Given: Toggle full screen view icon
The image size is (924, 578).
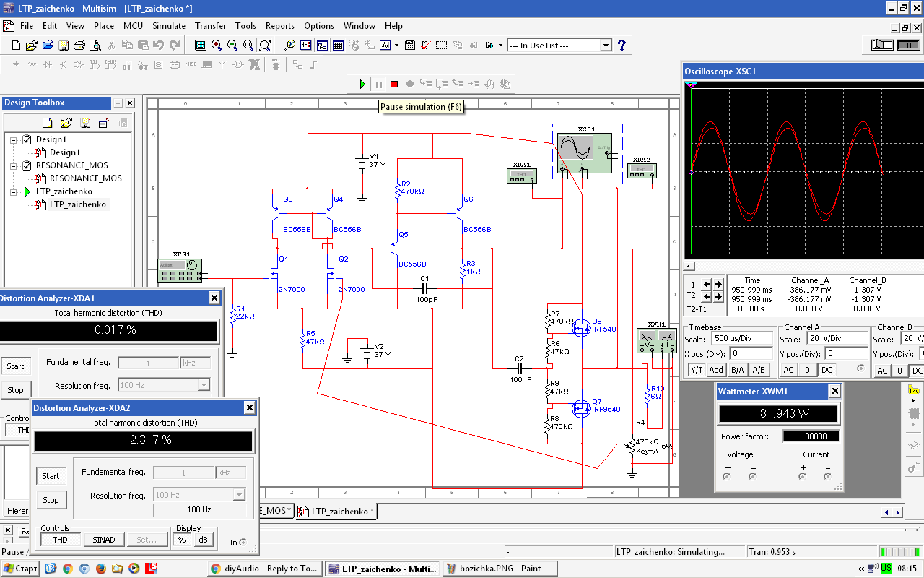Looking at the screenshot, I should click(x=201, y=45).
